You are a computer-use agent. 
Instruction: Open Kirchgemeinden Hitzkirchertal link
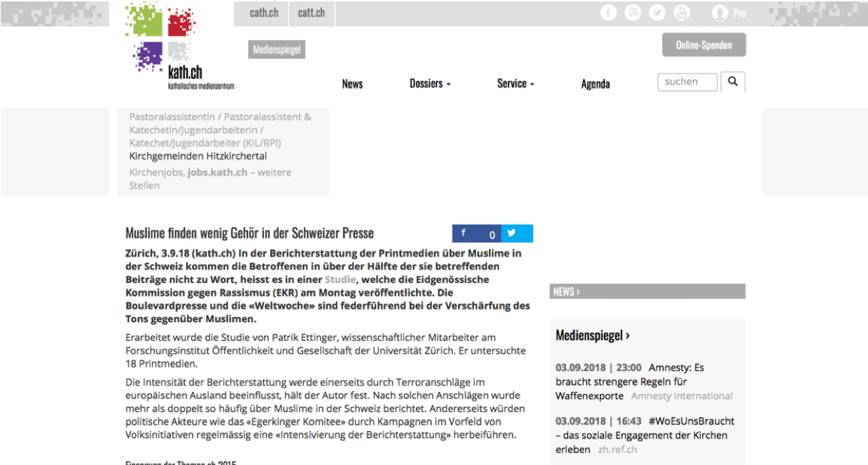tap(198, 156)
